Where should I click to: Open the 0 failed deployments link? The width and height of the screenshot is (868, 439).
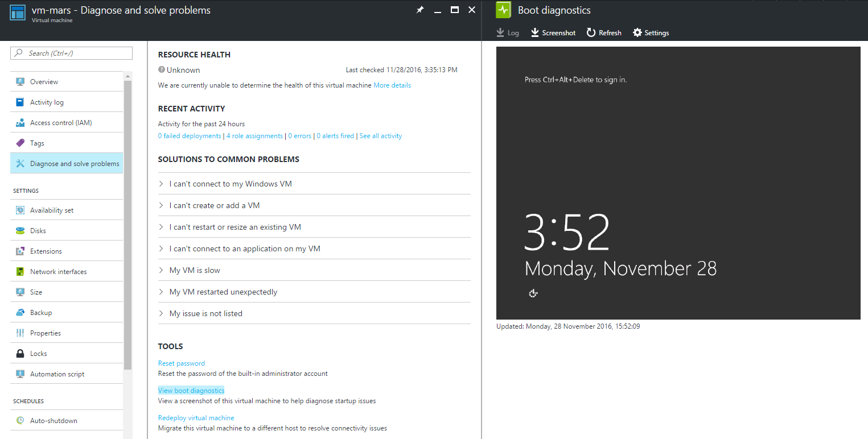click(x=190, y=136)
